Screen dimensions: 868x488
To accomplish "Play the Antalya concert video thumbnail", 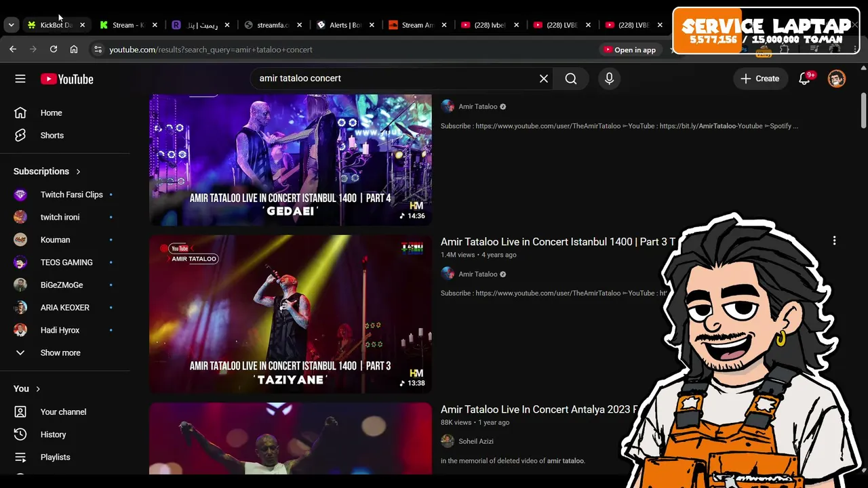I will coord(290,439).
